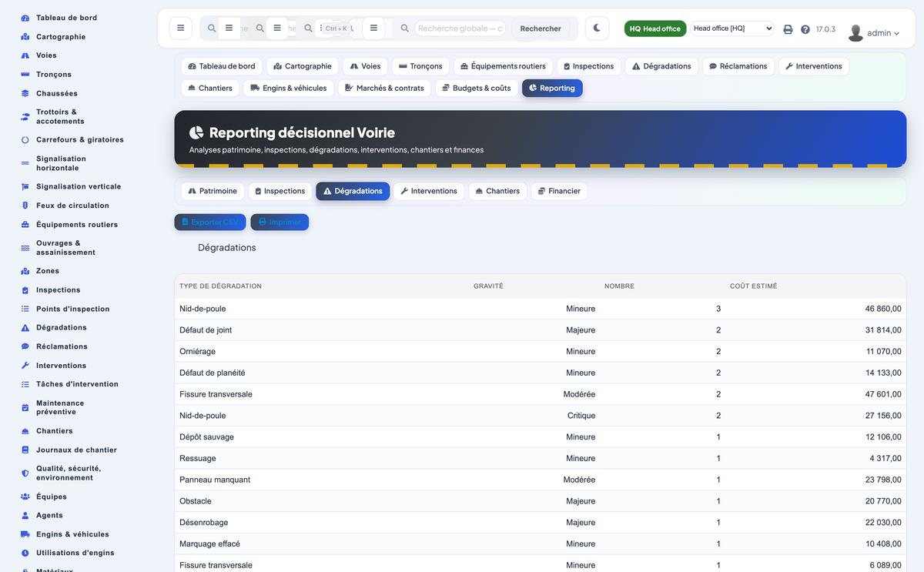This screenshot has height=572, width=924.
Task: Open Cartographie icon in the sidebar
Action: [x=25, y=37]
